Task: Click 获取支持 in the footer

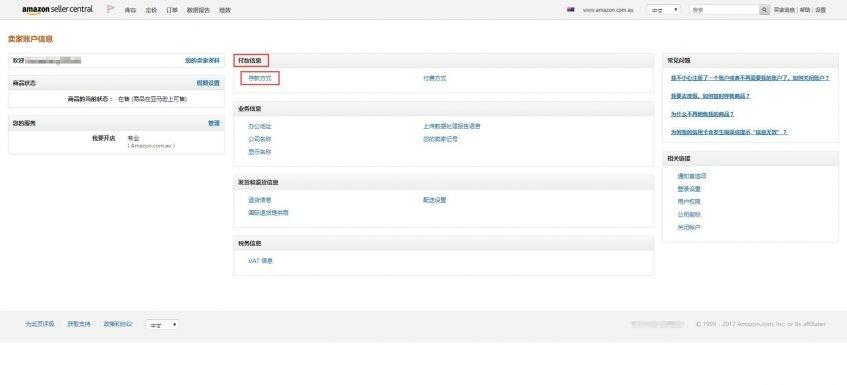Action: (x=79, y=325)
